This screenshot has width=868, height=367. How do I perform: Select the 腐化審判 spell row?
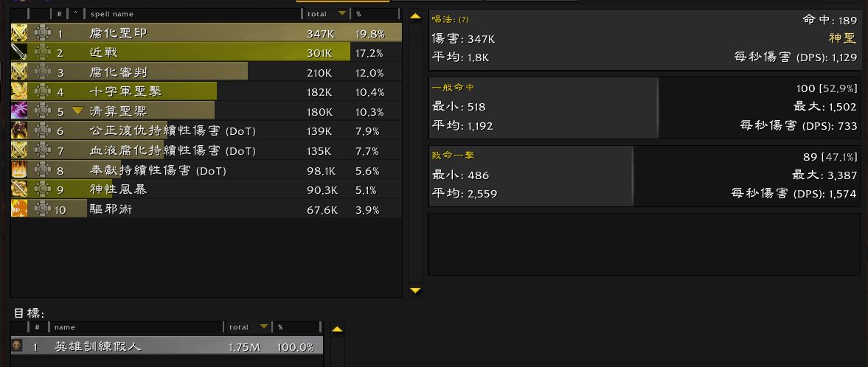(x=206, y=72)
